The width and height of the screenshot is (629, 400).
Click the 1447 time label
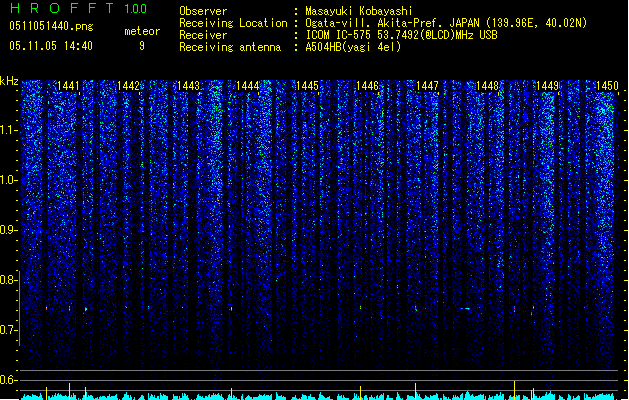tap(427, 86)
